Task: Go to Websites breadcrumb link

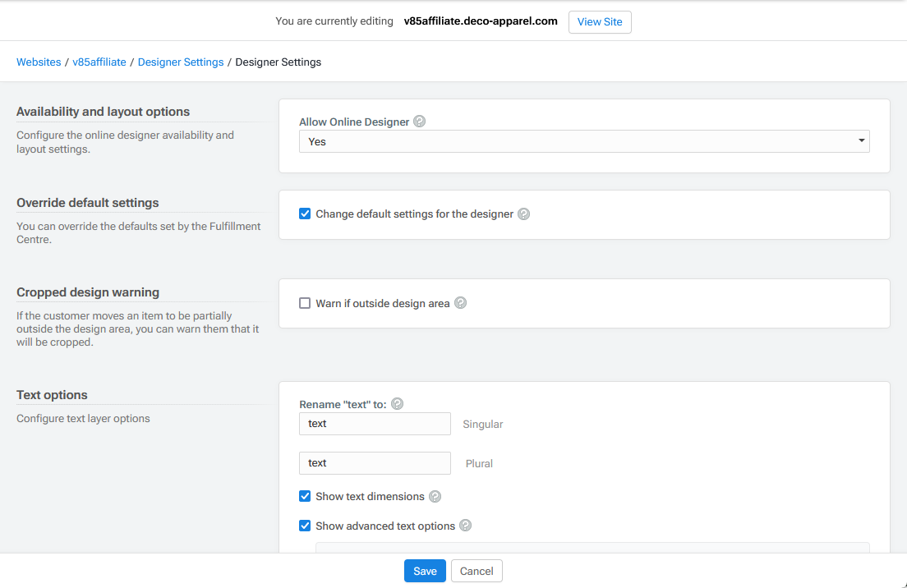Action: click(39, 62)
